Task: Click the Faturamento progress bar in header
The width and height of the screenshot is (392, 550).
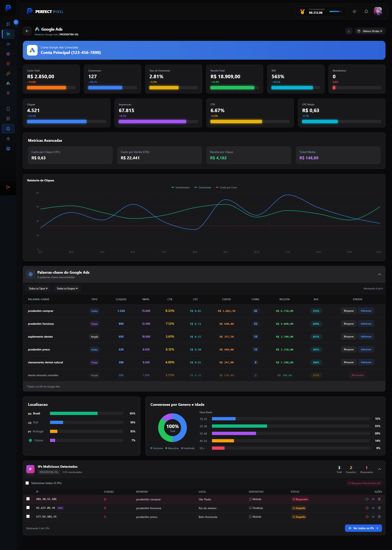Action: click(336, 12)
